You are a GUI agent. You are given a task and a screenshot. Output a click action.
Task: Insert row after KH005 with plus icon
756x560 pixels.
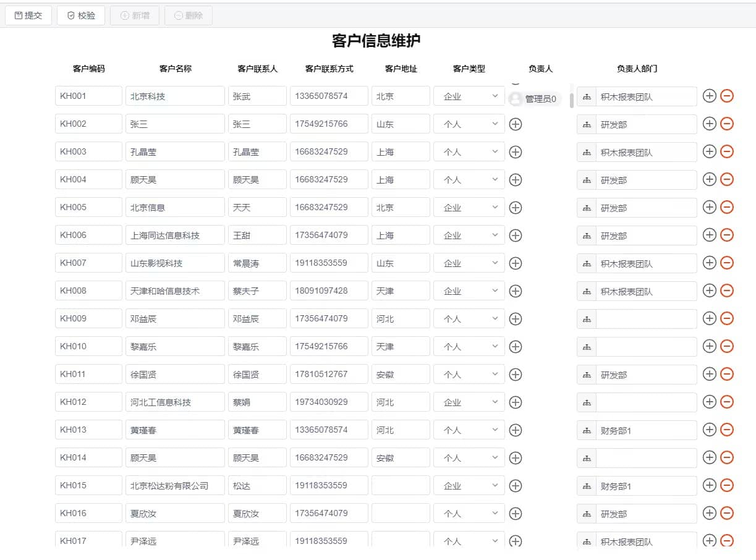(710, 207)
